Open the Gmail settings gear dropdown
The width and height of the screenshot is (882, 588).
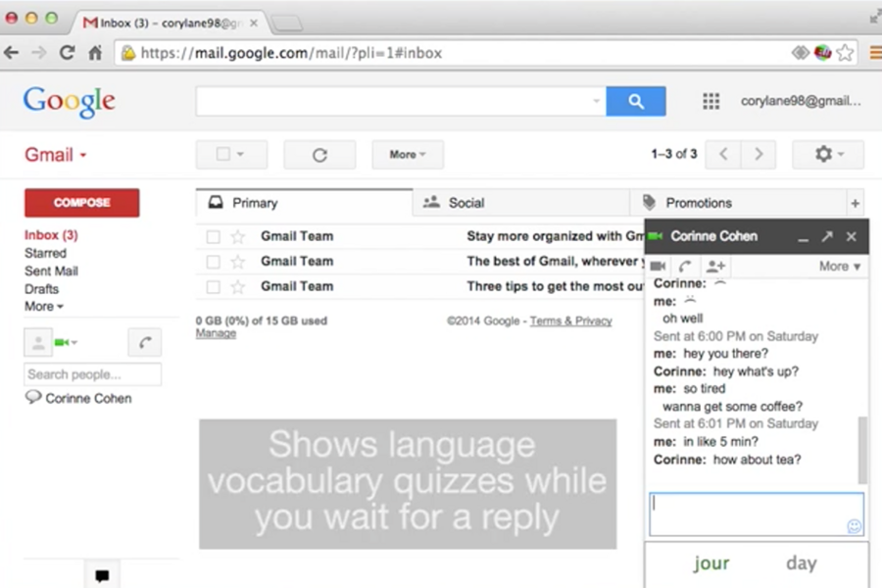coord(827,155)
